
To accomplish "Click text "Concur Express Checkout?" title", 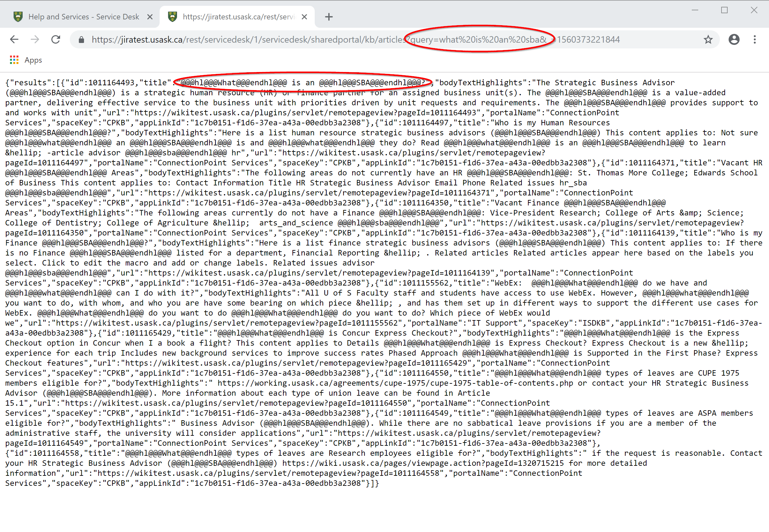I will [397, 333].
